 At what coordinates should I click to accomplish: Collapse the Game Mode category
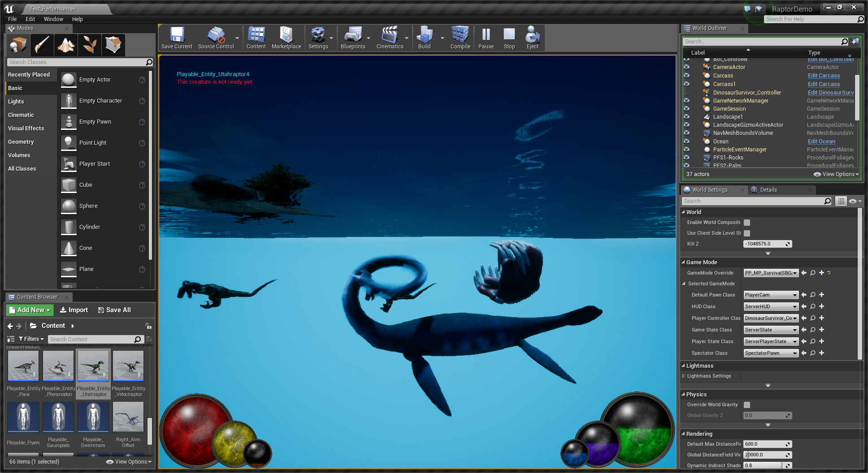click(683, 262)
